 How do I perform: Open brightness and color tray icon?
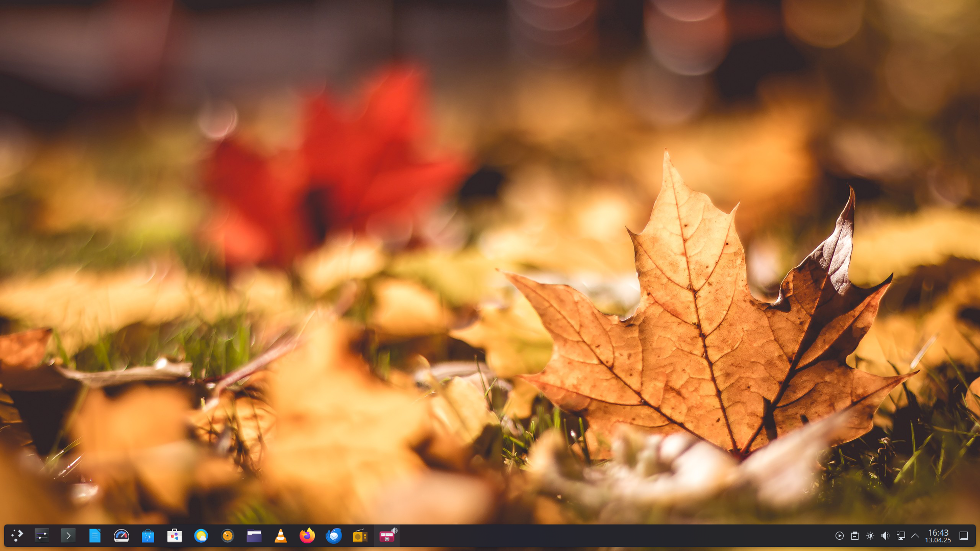pyautogui.click(x=870, y=536)
